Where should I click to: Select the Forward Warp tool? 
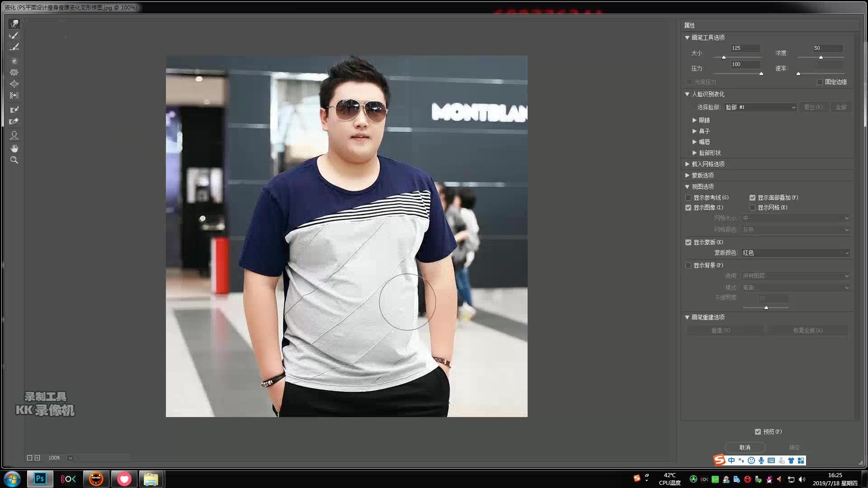pyautogui.click(x=14, y=23)
